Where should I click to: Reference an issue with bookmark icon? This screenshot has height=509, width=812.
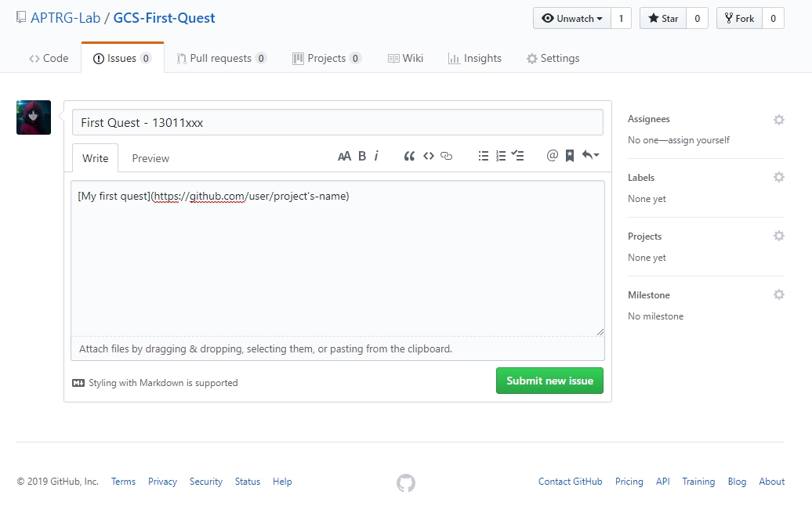[570, 156]
